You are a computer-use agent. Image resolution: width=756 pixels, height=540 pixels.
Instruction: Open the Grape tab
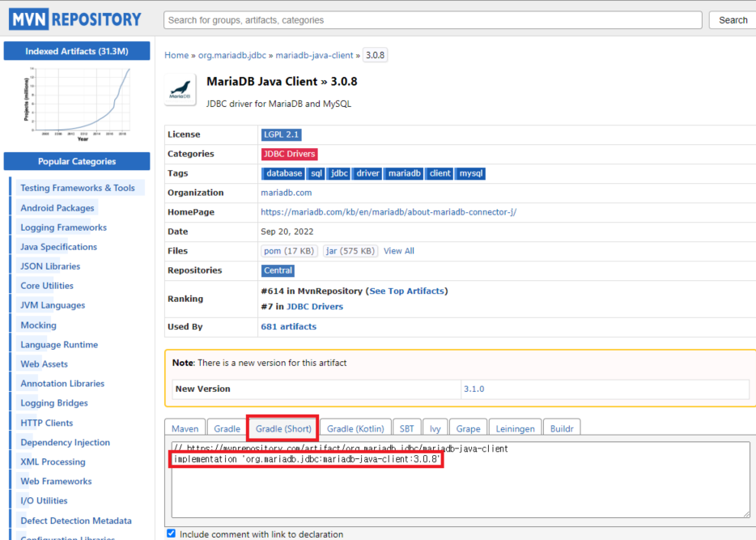tap(468, 428)
